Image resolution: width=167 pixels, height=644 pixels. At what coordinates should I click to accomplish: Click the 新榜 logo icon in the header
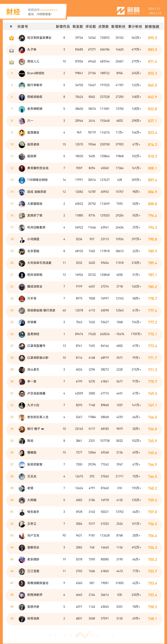(x=121, y=11)
